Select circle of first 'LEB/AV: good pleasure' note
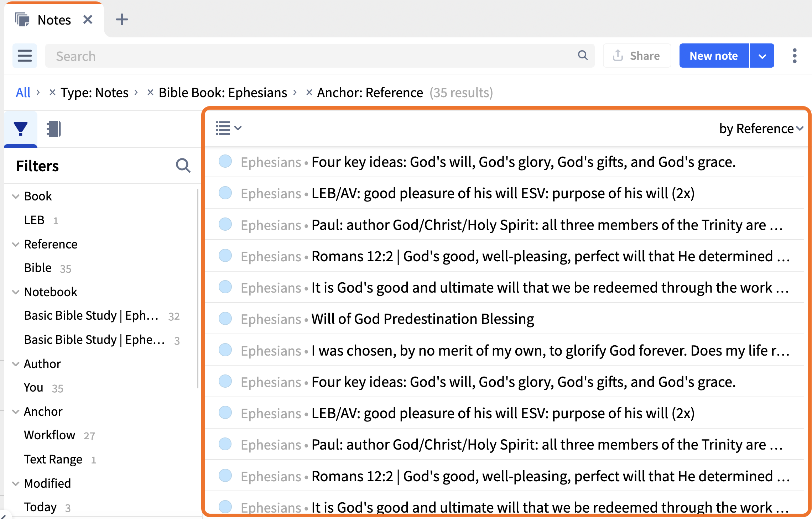The width and height of the screenshot is (812, 519). point(225,193)
